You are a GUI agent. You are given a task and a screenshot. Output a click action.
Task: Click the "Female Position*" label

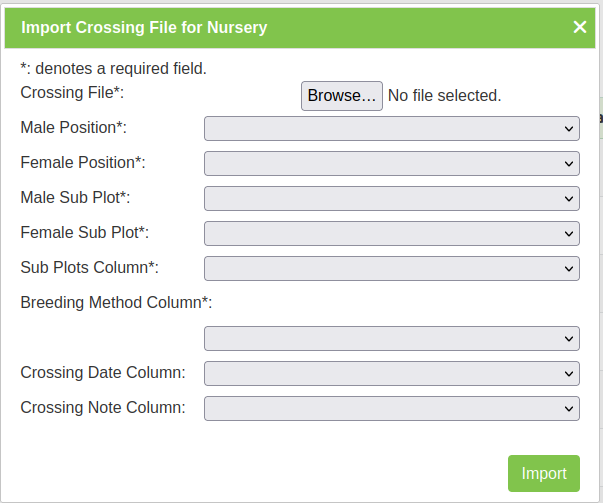click(83, 162)
